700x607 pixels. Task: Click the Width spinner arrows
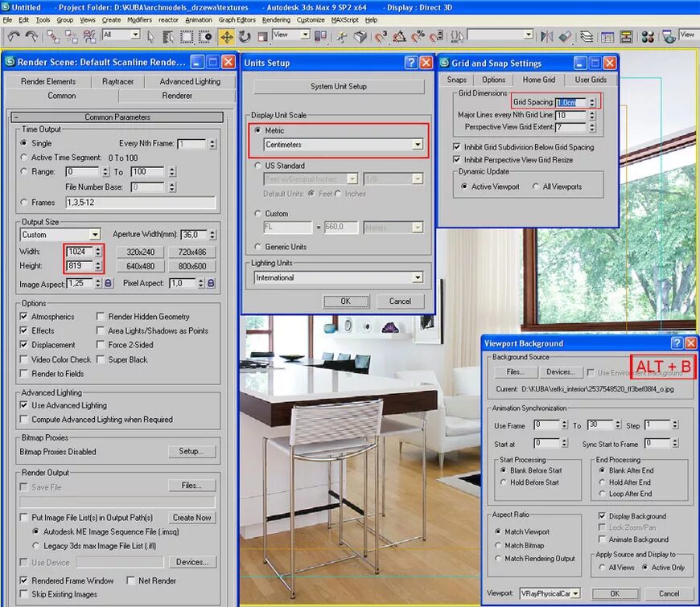98,252
